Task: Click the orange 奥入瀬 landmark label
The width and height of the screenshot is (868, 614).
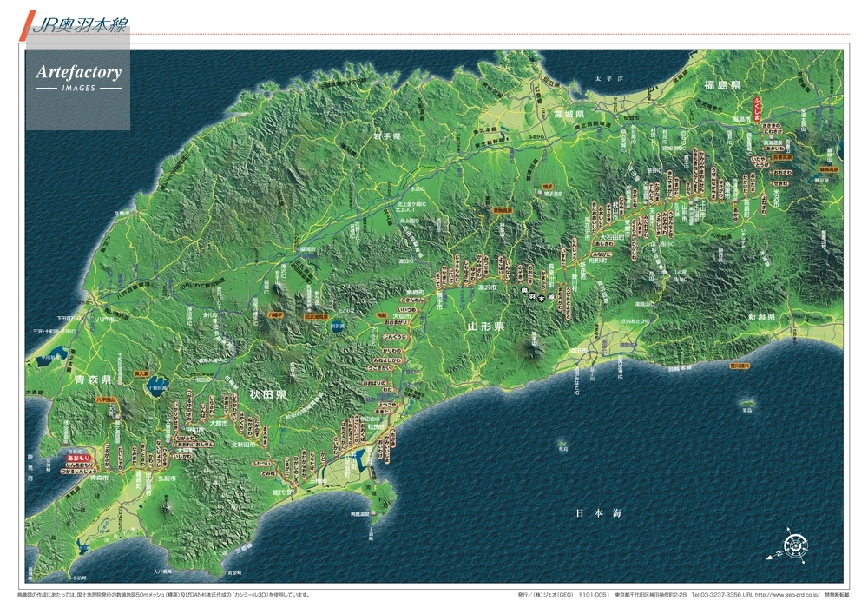Action: (141, 373)
